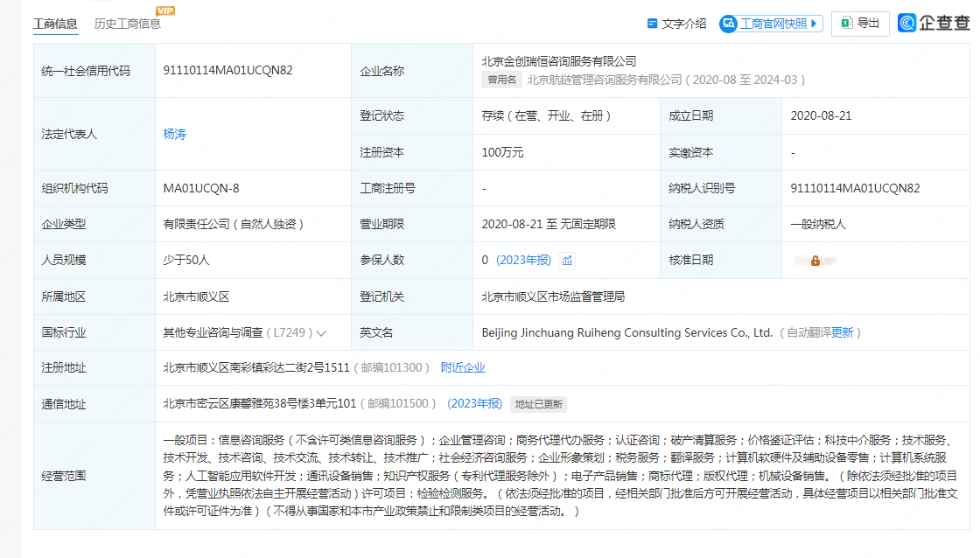The width and height of the screenshot is (980, 558).
Task: Open the 2023年报 link beside 参保人数
Action: coord(524,261)
